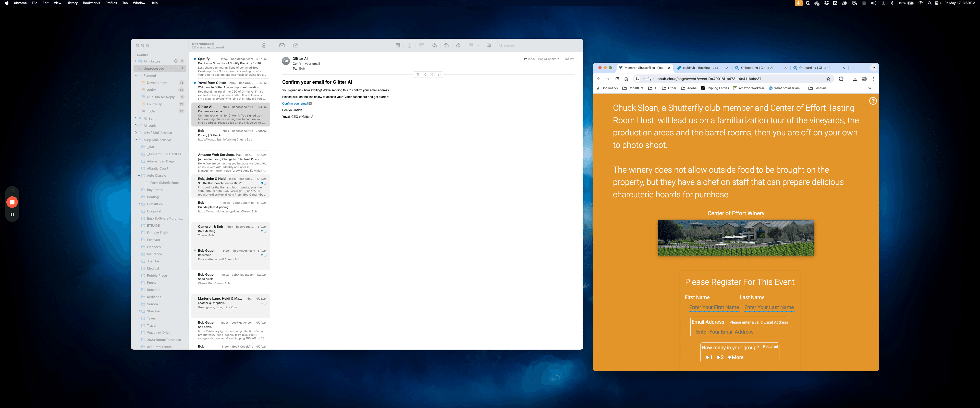Click the Mail search field
This screenshot has height=408, width=980.
(538, 46)
